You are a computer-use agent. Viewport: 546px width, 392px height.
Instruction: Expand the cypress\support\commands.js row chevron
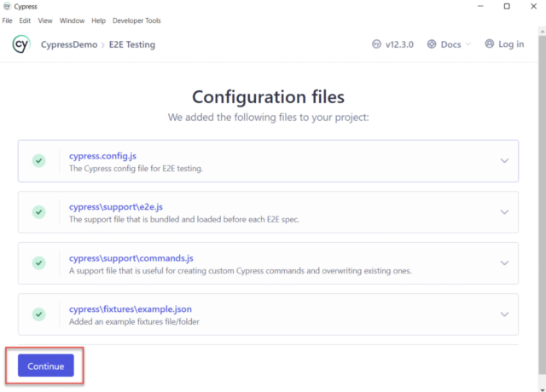point(504,263)
